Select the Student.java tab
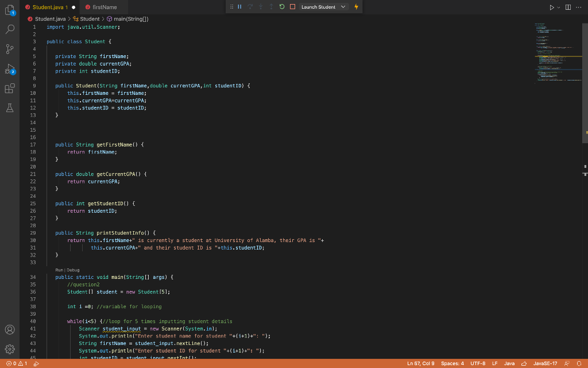This screenshot has width=588, height=368. pos(49,7)
